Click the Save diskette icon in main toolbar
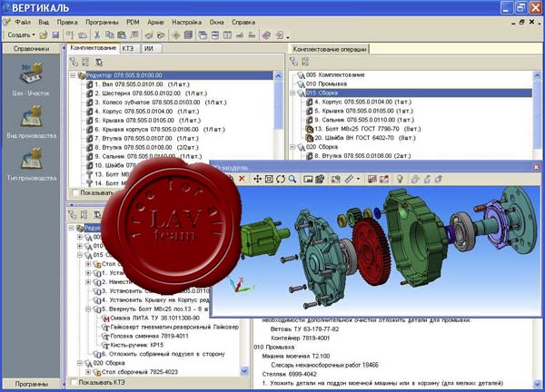 55,35
